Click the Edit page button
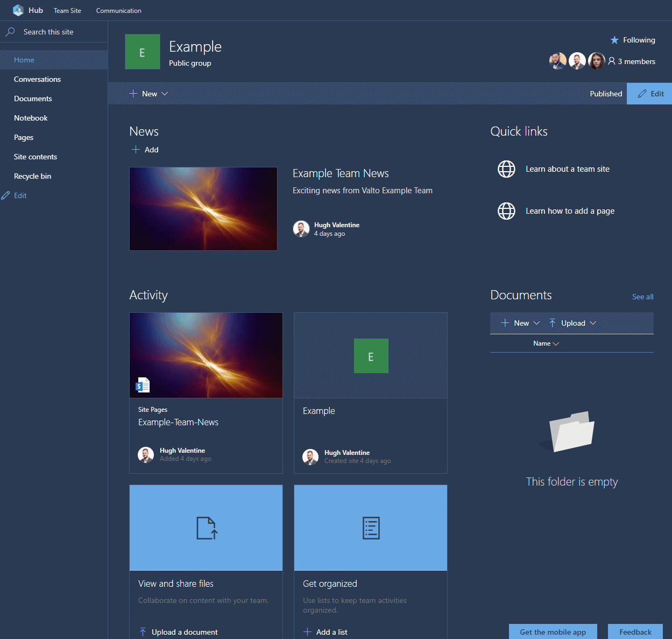Screen dimensions: 672x639 coord(650,94)
